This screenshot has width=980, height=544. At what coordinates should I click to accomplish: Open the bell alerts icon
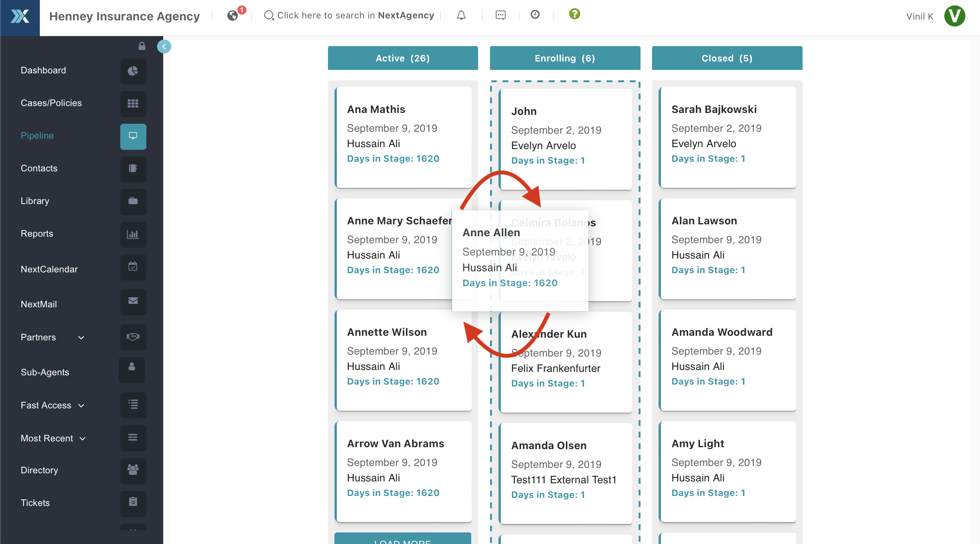461,15
